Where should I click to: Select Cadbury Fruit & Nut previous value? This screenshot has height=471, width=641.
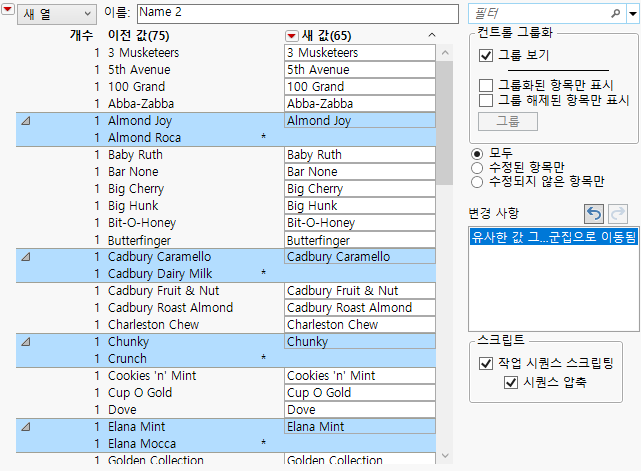click(x=164, y=291)
